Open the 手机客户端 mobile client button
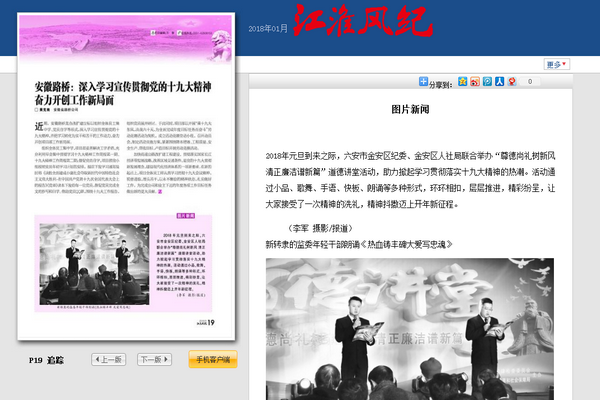 click(211, 359)
